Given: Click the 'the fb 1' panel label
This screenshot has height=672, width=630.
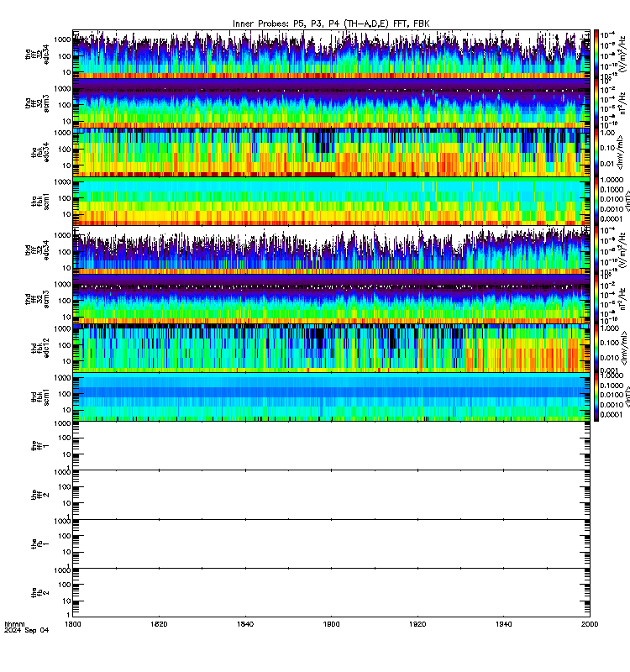Looking at the screenshot, I should click(40, 543).
